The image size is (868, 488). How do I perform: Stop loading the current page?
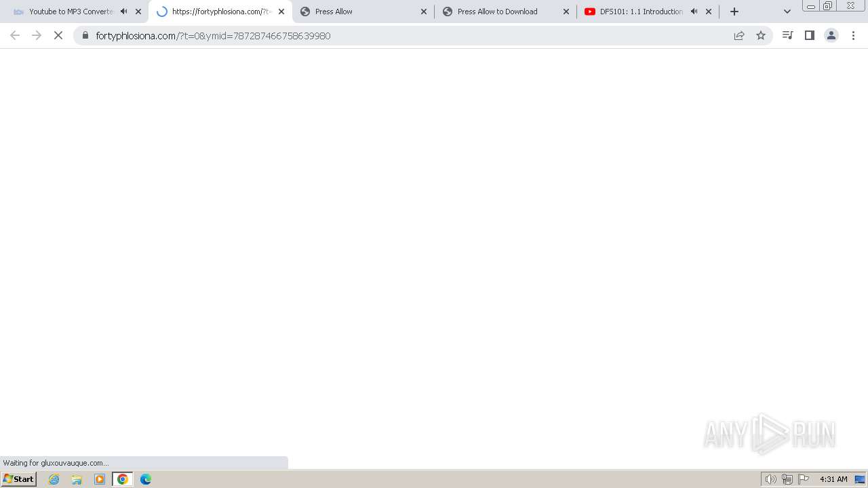58,35
